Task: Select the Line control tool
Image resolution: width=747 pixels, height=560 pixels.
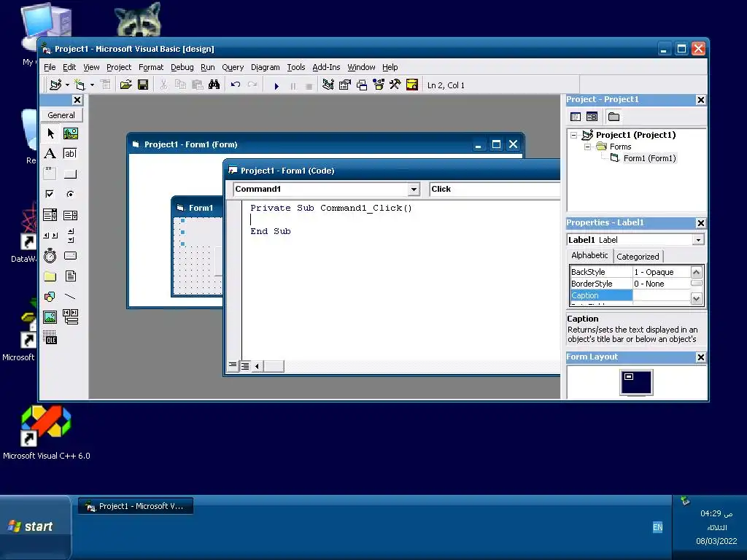Action: click(71, 297)
